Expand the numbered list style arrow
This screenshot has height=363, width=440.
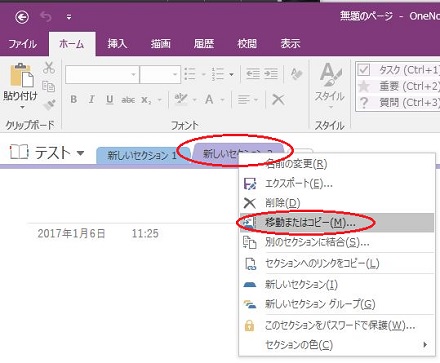[231, 74]
